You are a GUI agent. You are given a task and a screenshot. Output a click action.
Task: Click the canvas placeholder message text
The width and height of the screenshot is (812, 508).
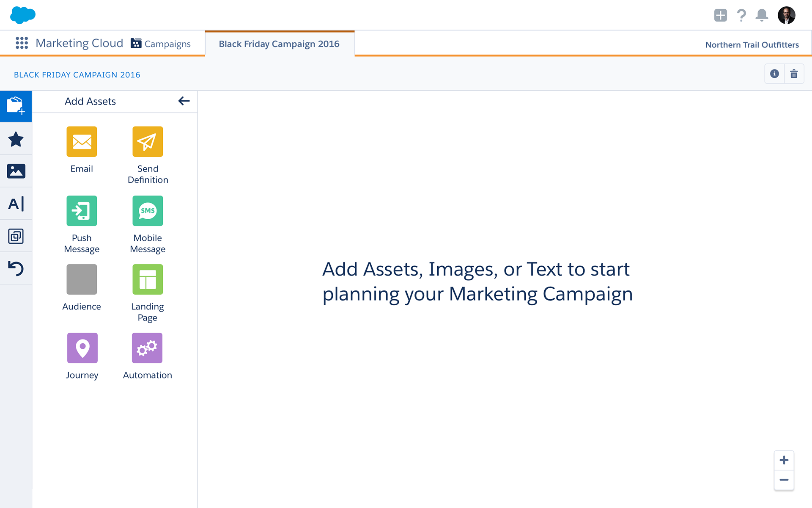(x=477, y=282)
